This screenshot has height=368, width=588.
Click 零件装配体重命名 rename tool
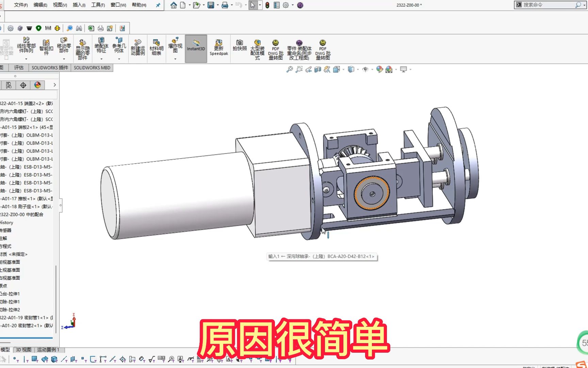tap(299, 50)
